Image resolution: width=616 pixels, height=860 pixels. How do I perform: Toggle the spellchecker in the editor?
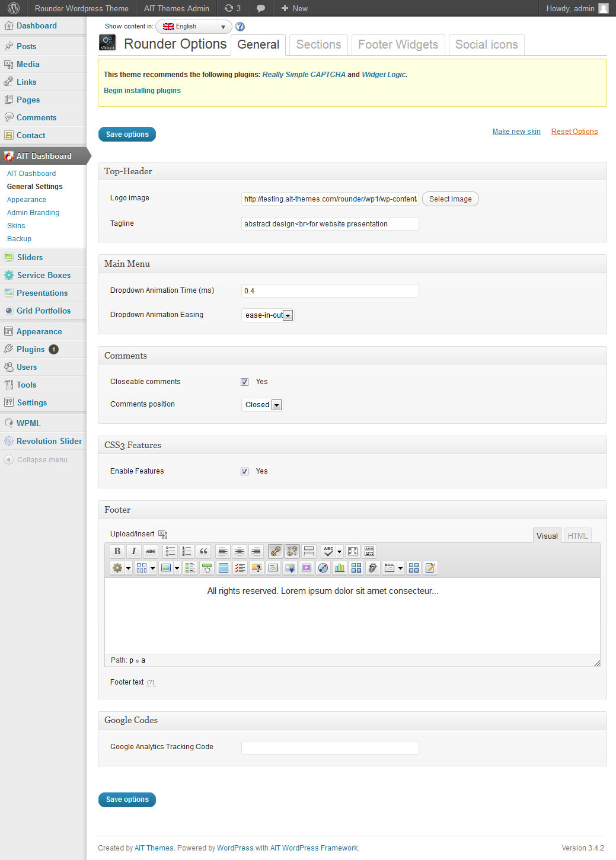328,551
